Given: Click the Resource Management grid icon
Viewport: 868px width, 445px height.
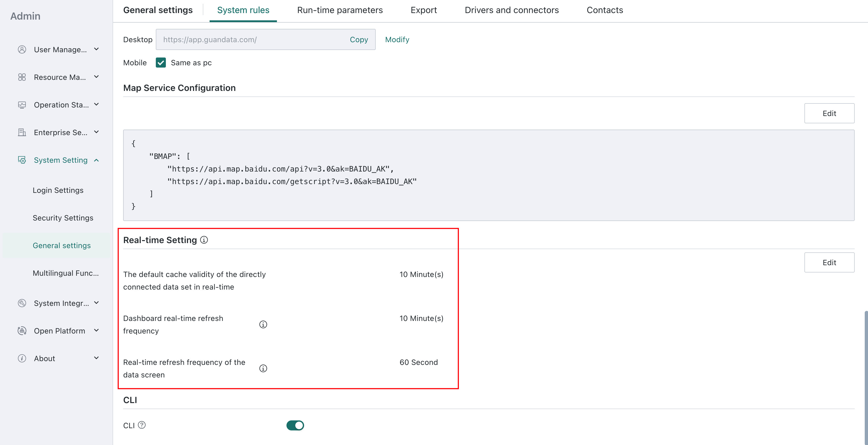Looking at the screenshot, I should [22, 77].
